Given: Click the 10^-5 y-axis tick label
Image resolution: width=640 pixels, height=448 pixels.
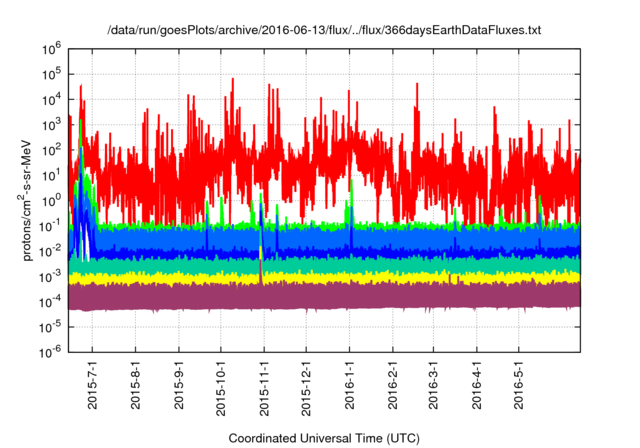Looking at the screenshot, I should point(50,327).
